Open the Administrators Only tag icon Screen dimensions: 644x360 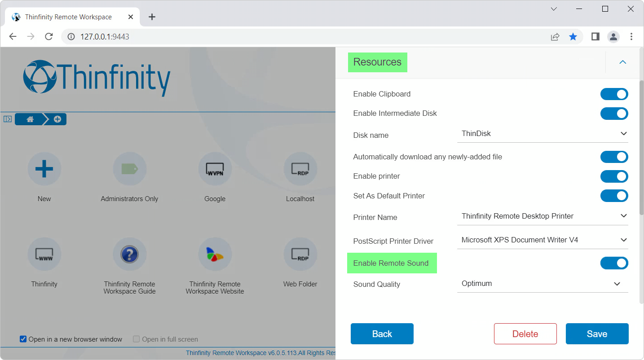pos(129,169)
